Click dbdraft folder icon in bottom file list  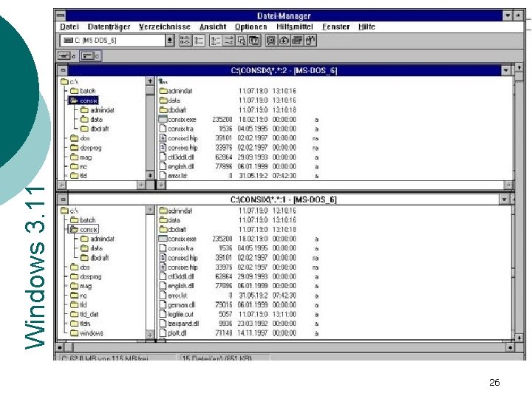pos(163,229)
